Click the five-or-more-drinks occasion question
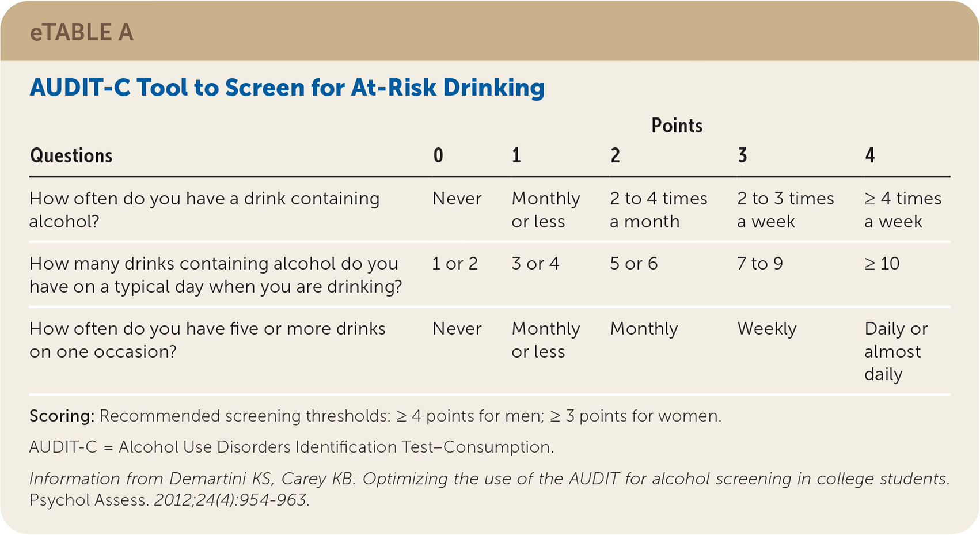This screenshot has width=980, height=535. [x=207, y=340]
